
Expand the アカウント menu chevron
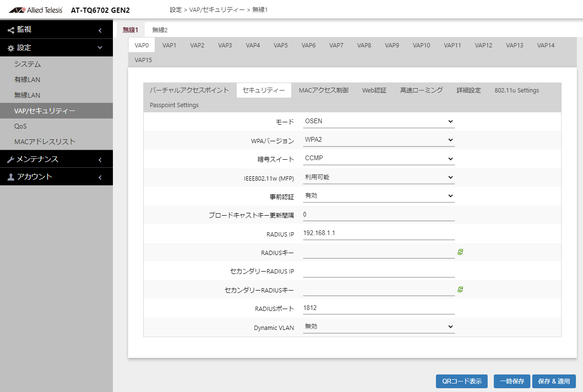coord(100,177)
